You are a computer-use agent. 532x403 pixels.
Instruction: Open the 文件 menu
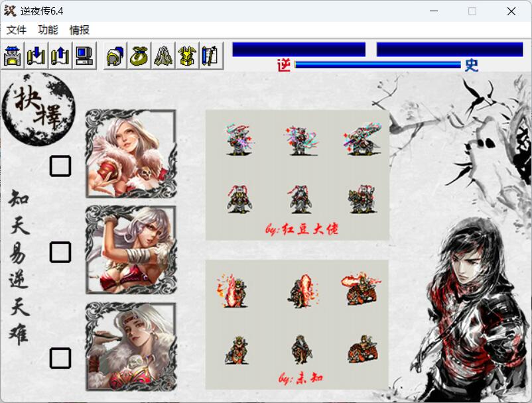tap(17, 30)
